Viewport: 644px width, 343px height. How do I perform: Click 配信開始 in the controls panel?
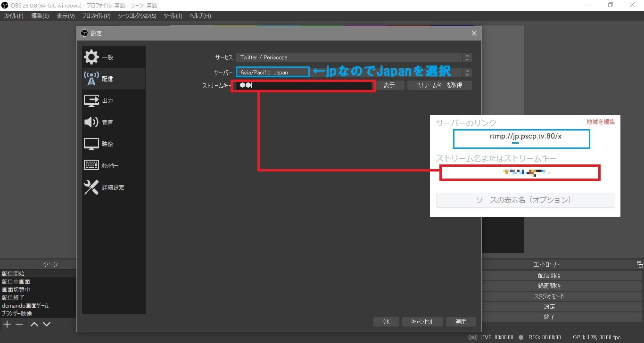[549, 276]
